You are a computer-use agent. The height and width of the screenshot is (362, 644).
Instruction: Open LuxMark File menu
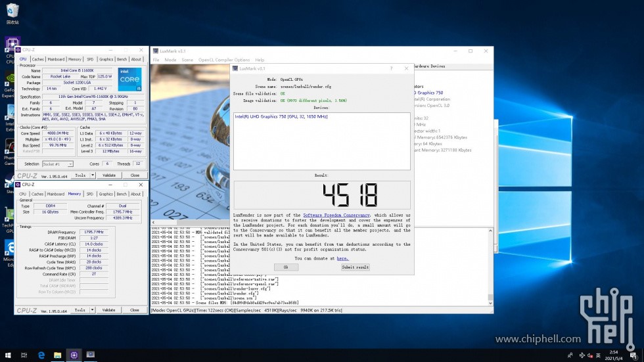click(156, 60)
